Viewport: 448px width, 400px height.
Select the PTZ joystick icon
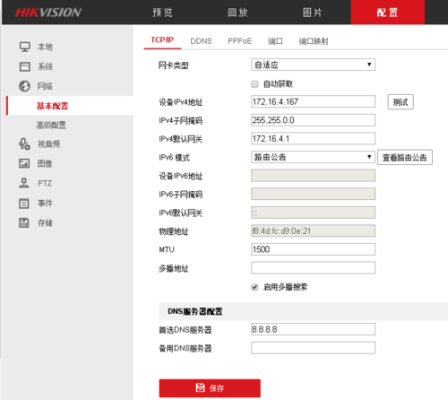click(24, 183)
